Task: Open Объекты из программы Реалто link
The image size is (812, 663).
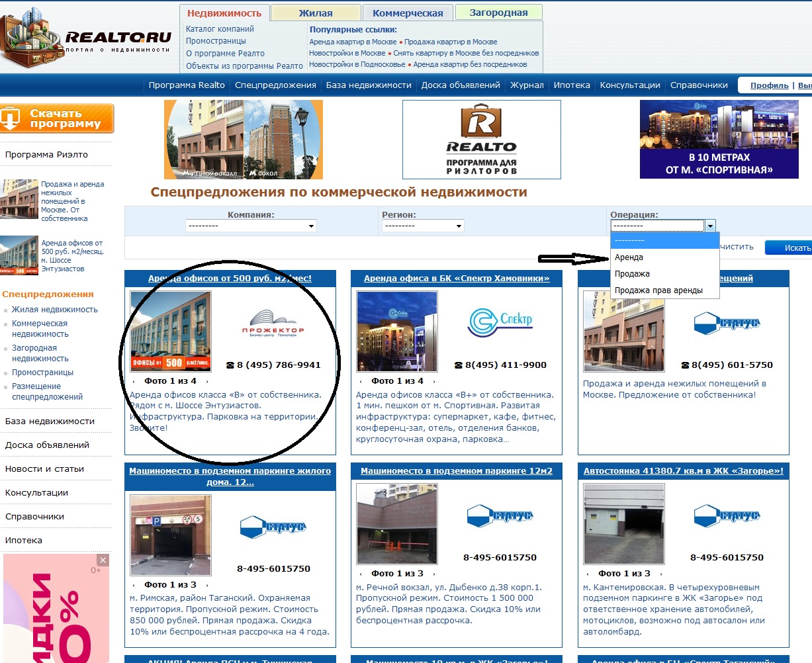Action: [x=244, y=66]
